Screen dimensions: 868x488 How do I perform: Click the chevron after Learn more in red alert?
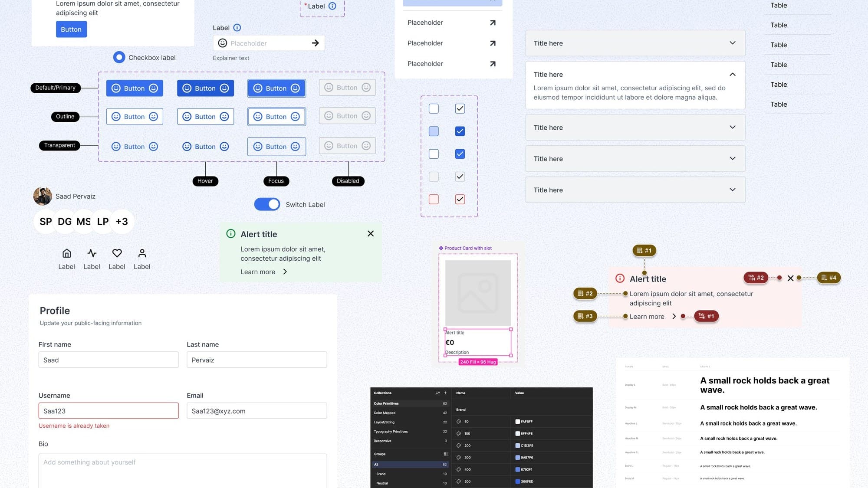[674, 316]
